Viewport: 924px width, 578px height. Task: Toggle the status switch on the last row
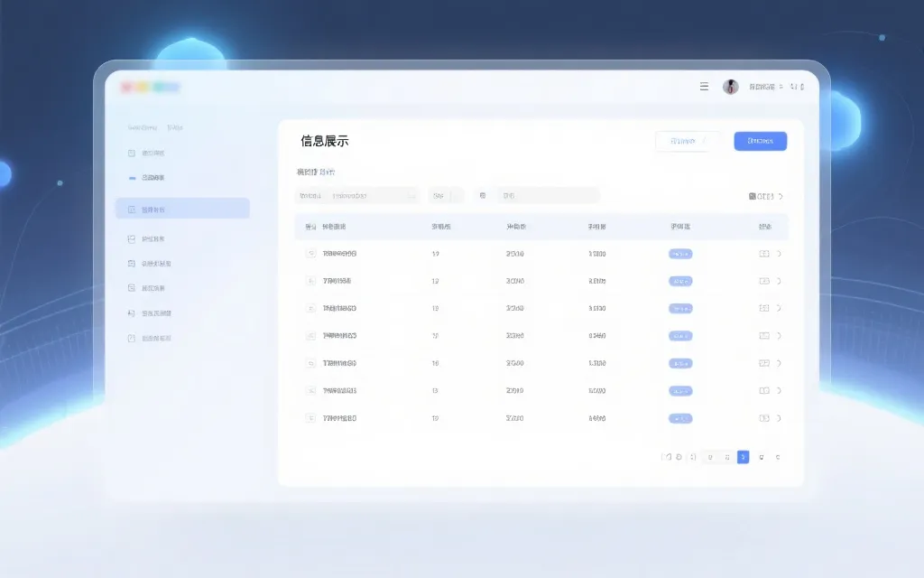coord(679,418)
